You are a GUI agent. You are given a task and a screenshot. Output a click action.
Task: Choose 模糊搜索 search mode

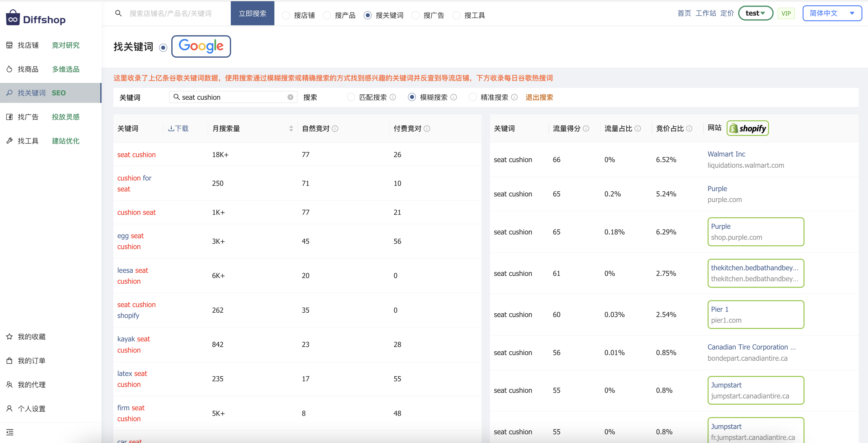point(412,97)
